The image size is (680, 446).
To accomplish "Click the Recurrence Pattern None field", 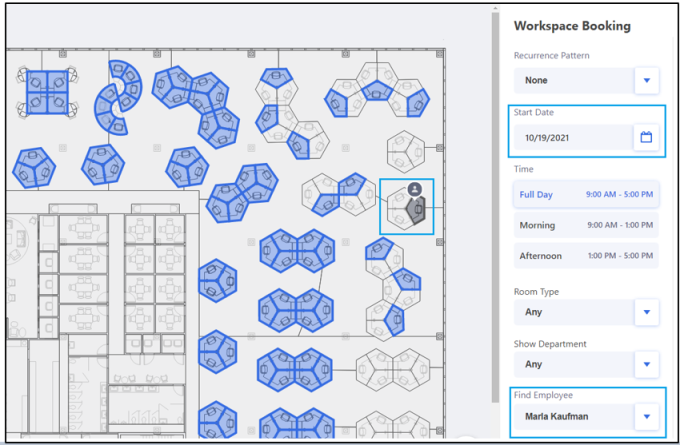I will point(574,80).
